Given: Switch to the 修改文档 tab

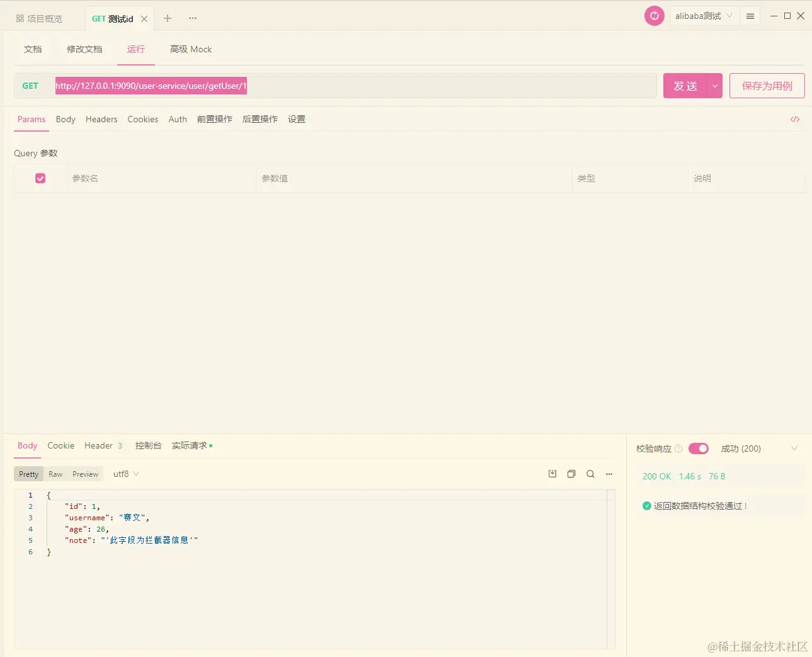Looking at the screenshot, I should [84, 49].
